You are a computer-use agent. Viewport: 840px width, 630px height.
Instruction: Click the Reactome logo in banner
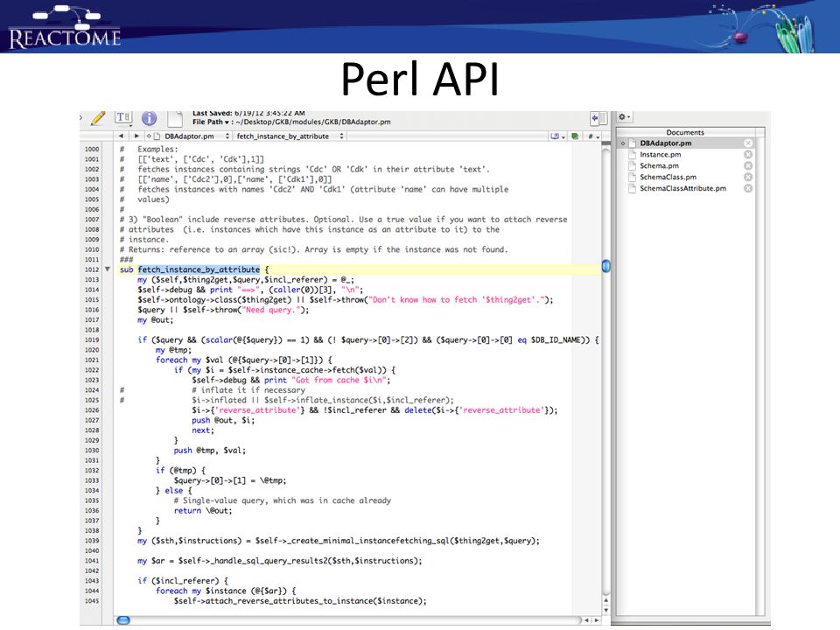(x=65, y=28)
